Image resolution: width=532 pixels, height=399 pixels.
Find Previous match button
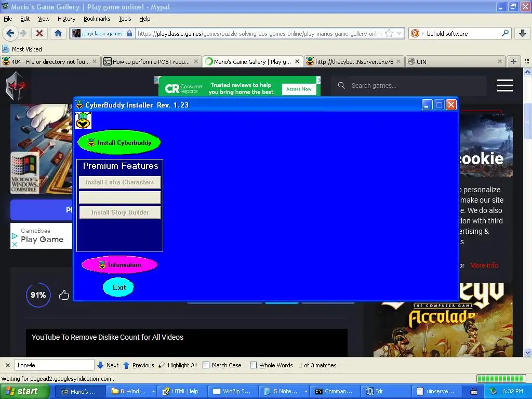point(138,365)
